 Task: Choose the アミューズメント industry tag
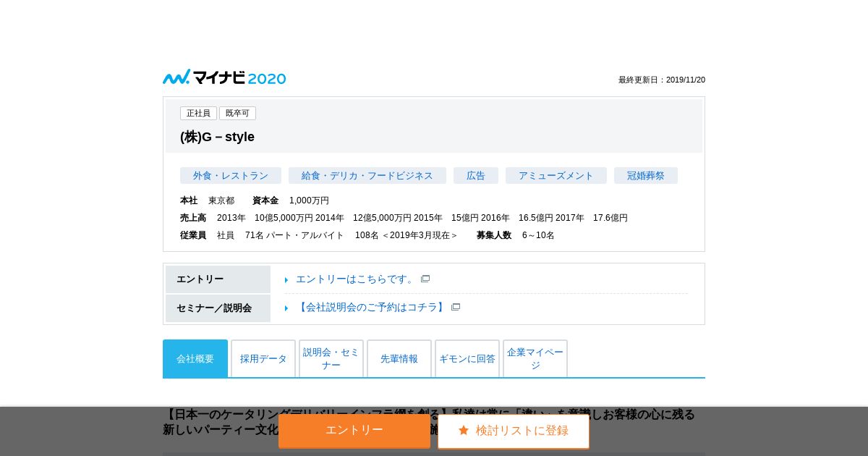click(556, 176)
